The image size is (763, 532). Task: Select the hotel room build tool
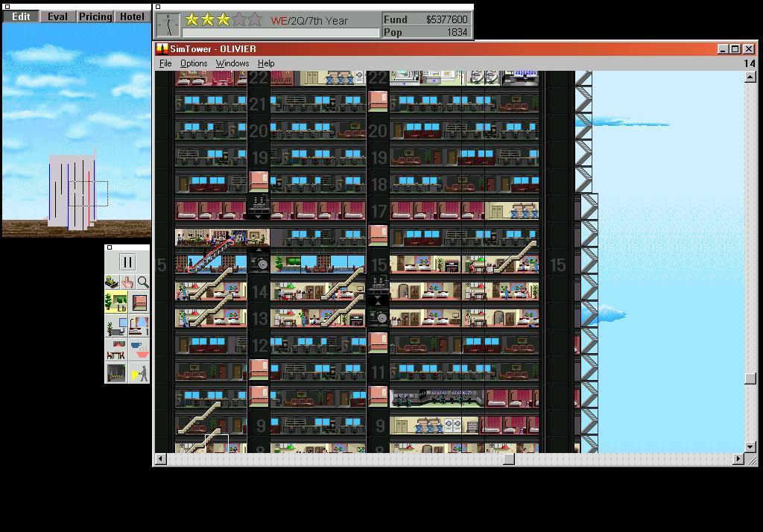tap(139, 326)
